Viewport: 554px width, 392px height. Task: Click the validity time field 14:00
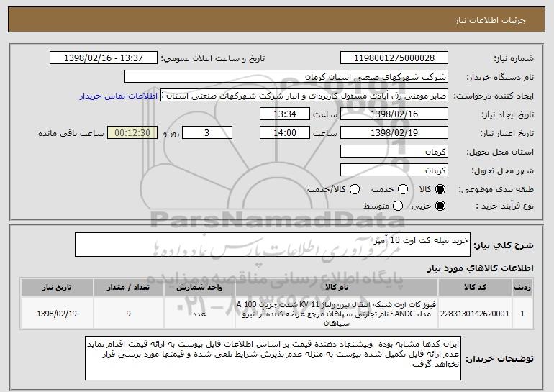coord(285,133)
